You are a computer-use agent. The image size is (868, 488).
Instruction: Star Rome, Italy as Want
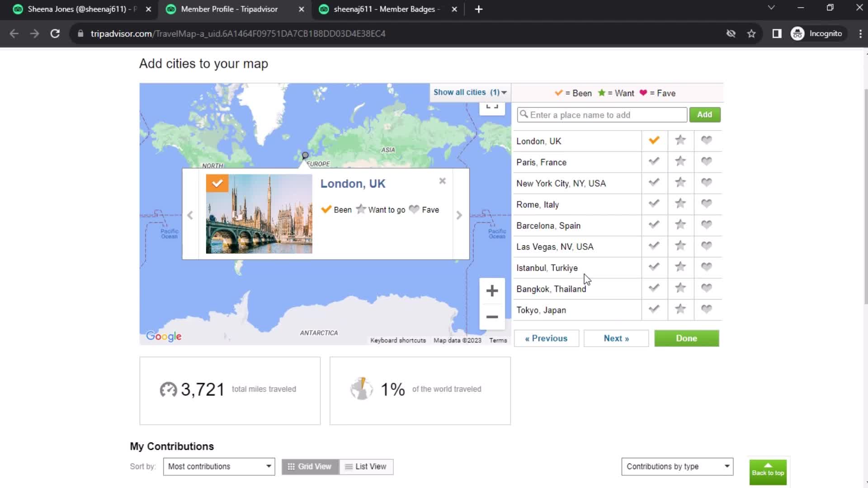coord(680,204)
